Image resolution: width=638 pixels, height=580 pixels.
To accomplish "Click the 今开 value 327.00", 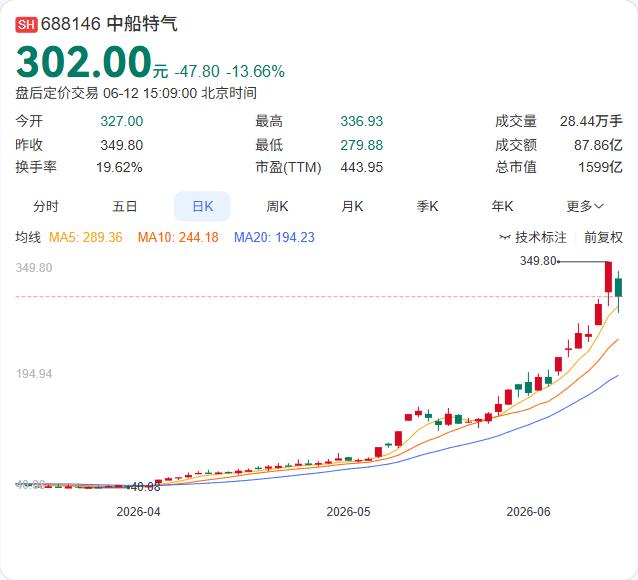I will (x=122, y=121).
